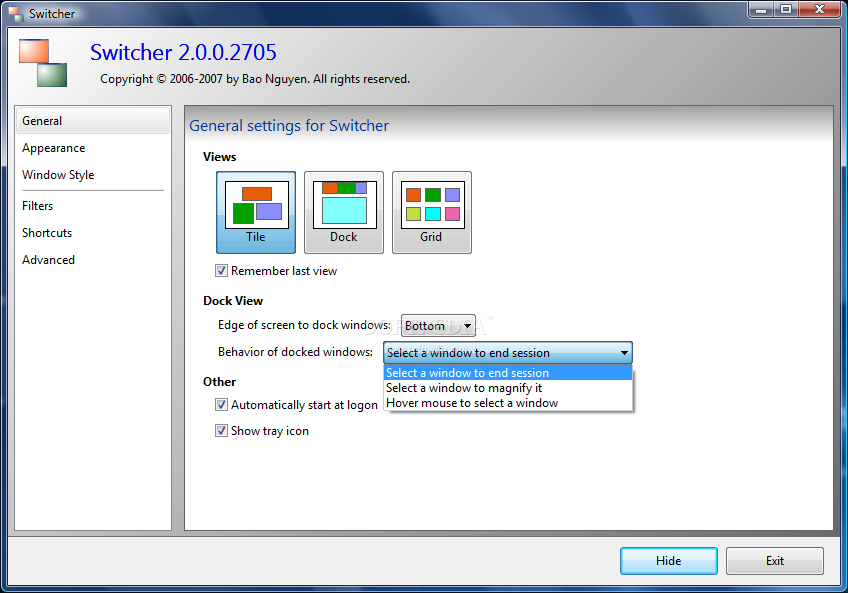The height and width of the screenshot is (593, 848).
Task: Click the Exit button
Action: pos(774,561)
